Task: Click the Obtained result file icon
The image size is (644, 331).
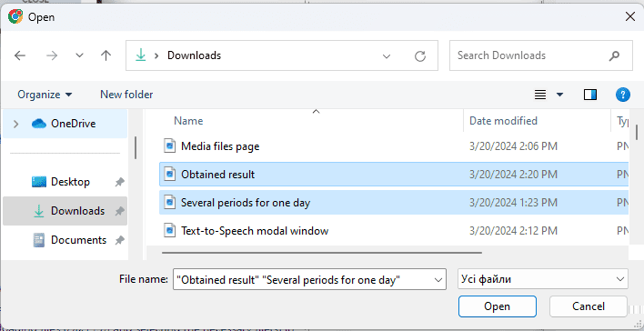Action: 169,175
